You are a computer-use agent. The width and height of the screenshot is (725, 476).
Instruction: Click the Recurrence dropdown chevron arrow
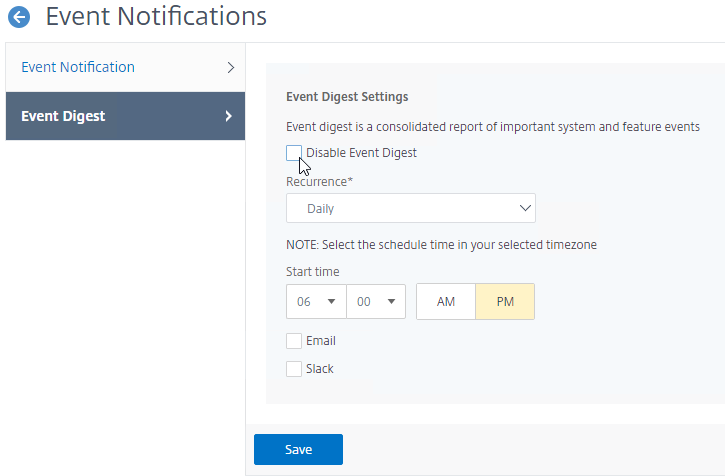525,208
